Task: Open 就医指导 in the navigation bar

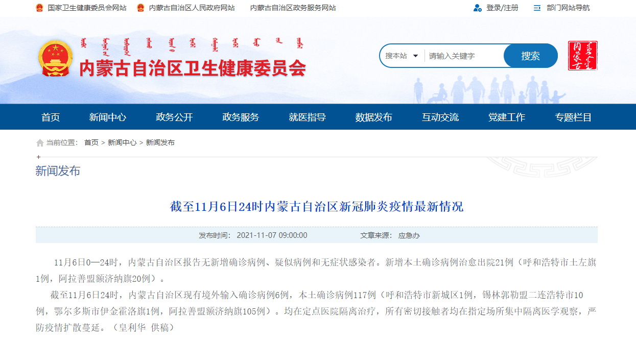Action: click(307, 117)
